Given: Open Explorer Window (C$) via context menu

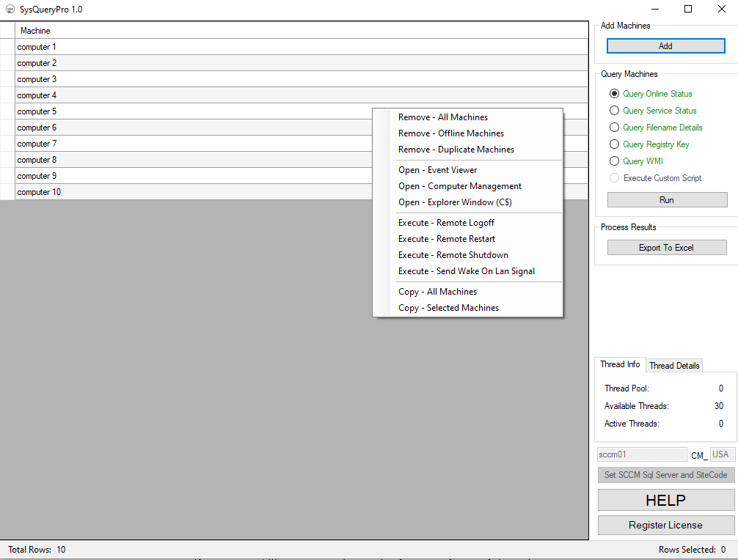Looking at the screenshot, I should point(454,202).
